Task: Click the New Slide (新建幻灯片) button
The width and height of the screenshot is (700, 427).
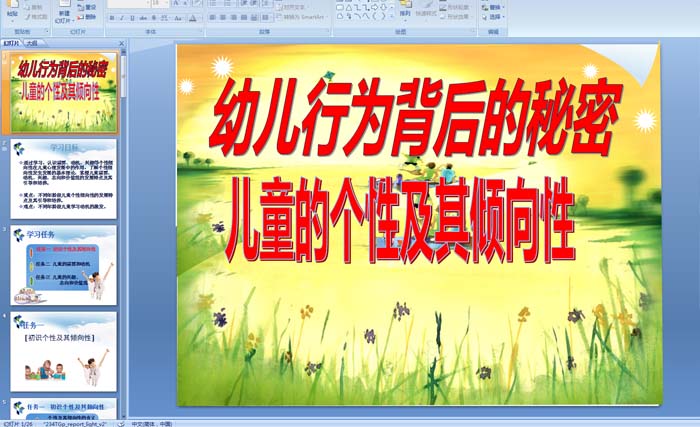Action: pos(63,12)
